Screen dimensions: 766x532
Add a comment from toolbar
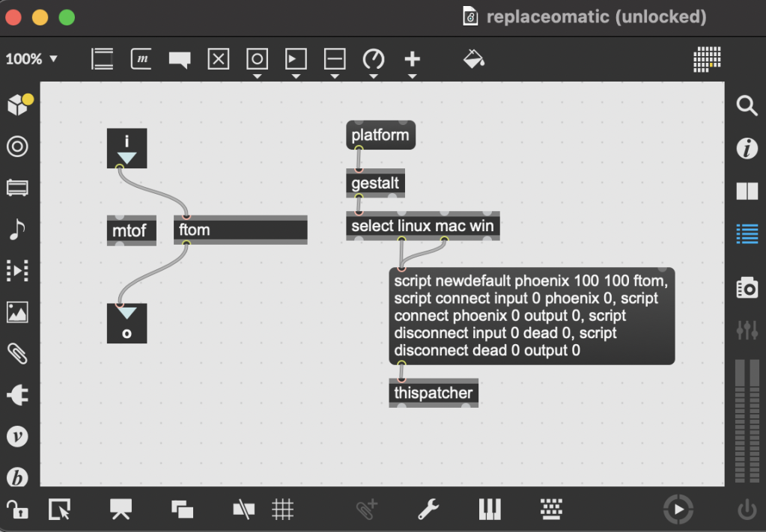(x=179, y=60)
